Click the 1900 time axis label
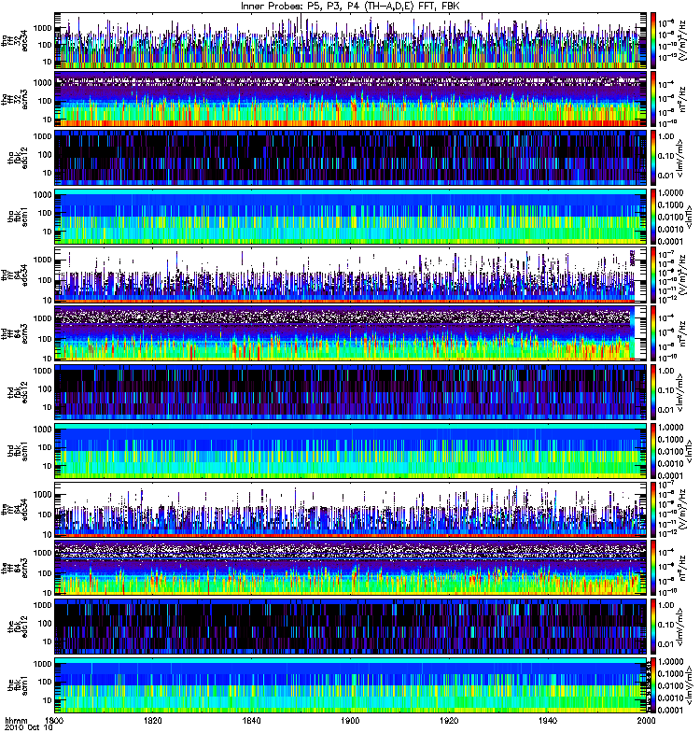Image resolution: width=700 pixels, height=747 pixels. [350, 720]
